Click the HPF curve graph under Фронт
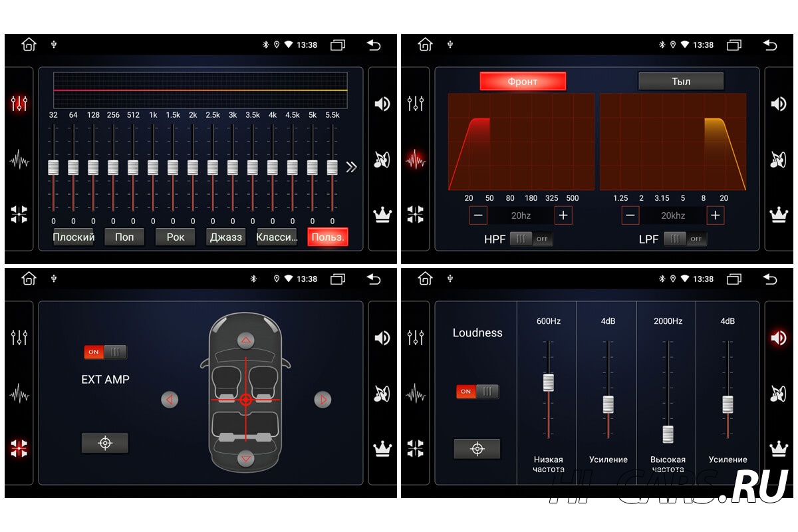Viewport: 798px width, 532px height. pyautogui.click(x=521, y=142)
